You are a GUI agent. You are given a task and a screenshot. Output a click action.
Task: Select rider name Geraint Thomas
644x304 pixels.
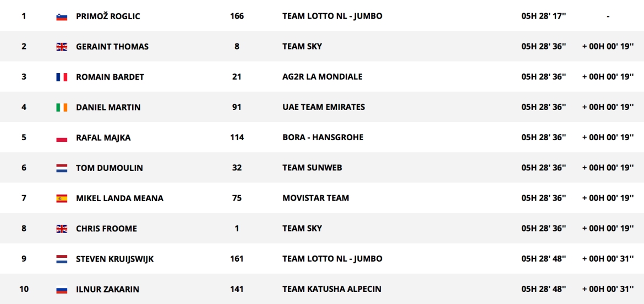tap(112, 47)
